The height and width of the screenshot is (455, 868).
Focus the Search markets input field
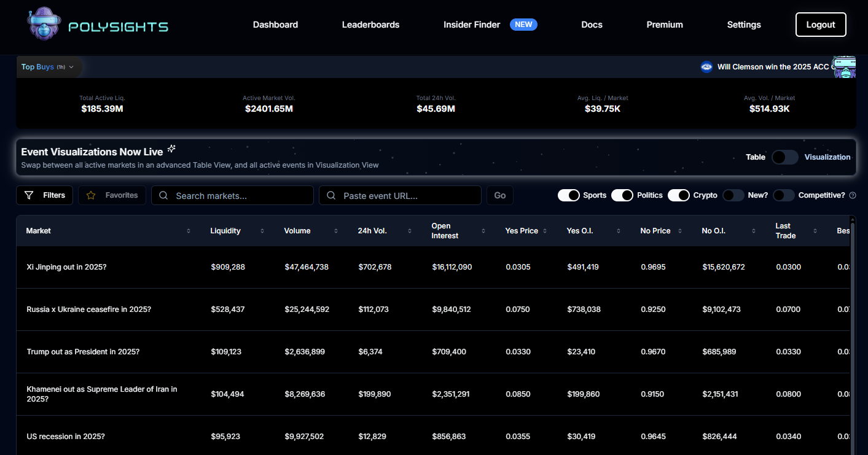click(240, 195)
